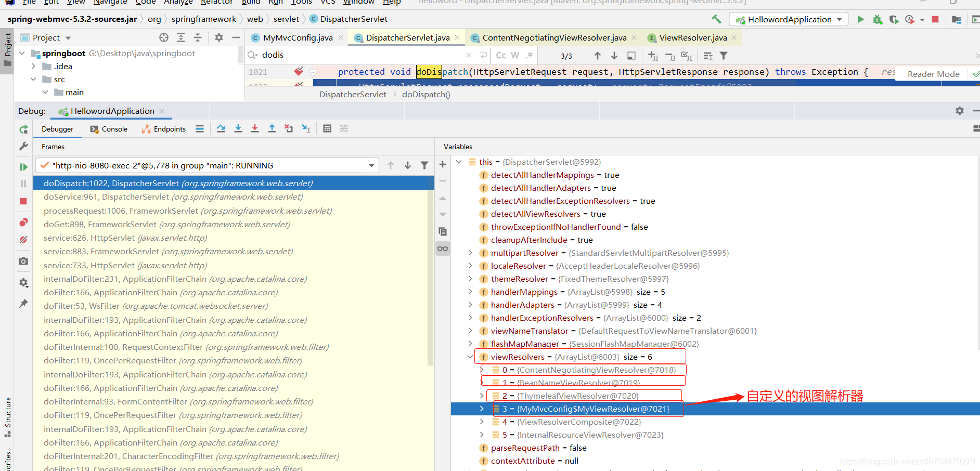Click the 'dodis' search input field

363,55
